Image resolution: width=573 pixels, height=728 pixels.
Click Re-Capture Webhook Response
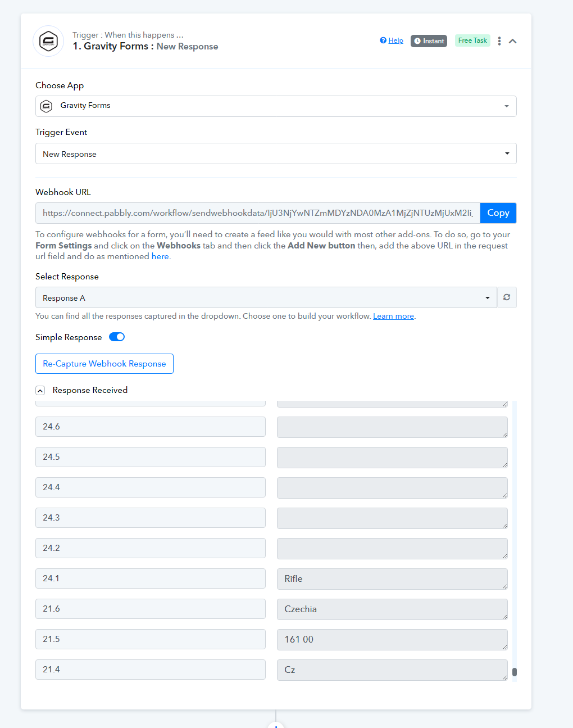point(104,364)
